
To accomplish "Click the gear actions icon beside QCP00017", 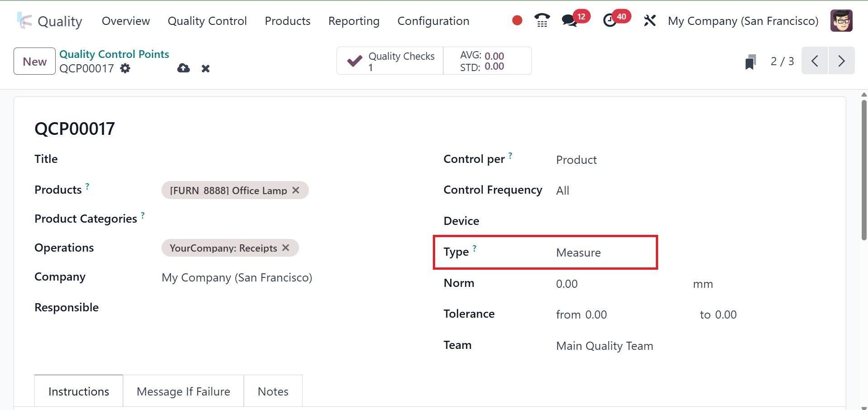I will click(125, 68).
